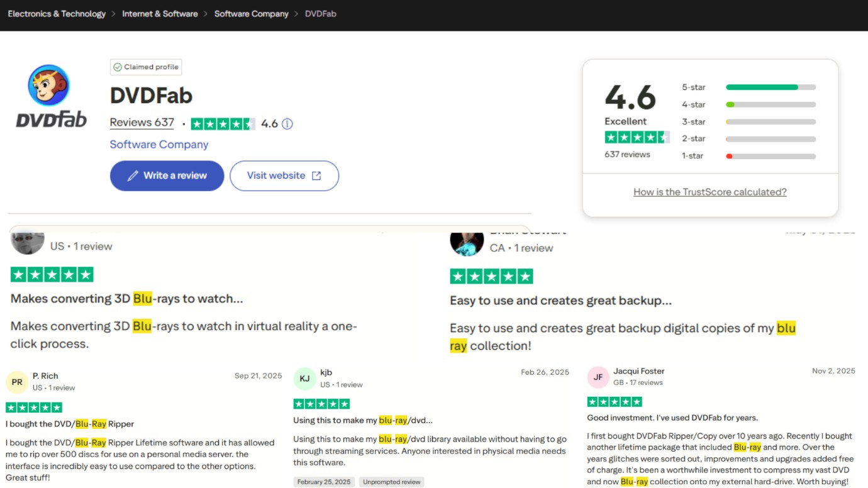Navigate to Electronics & Technology breadcrumb
868x488 pixels.
point(56,13)
